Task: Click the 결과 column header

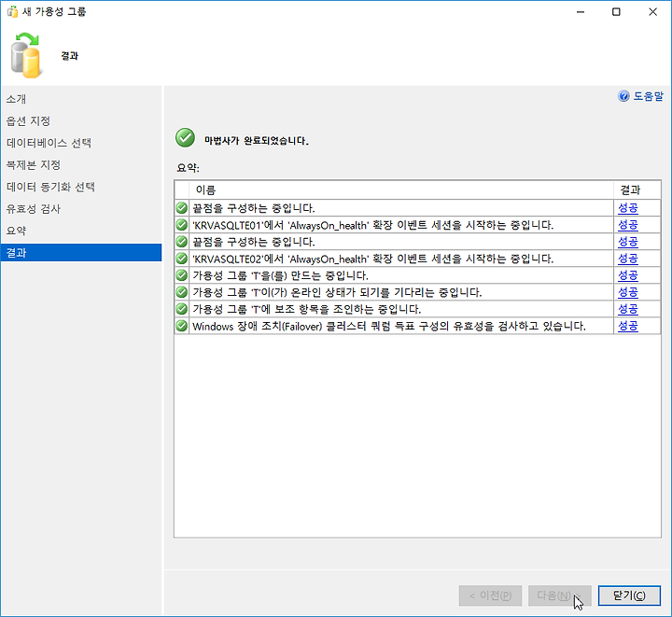Action: point(637,189)
